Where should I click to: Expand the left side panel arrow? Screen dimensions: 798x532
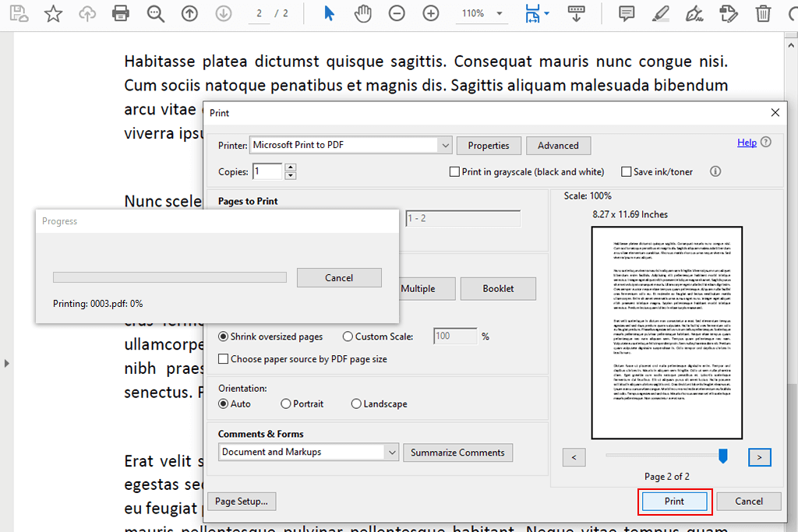click(x=6, y=364)
